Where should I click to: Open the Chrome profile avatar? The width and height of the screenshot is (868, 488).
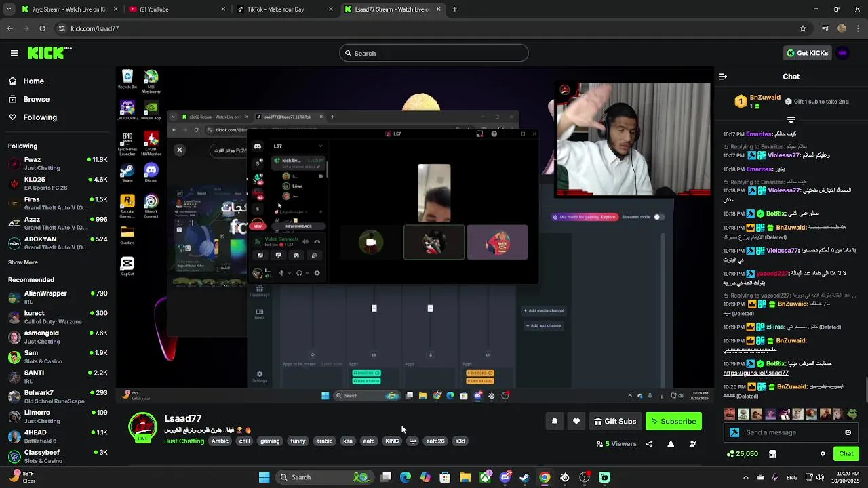[x=842, y=28]
